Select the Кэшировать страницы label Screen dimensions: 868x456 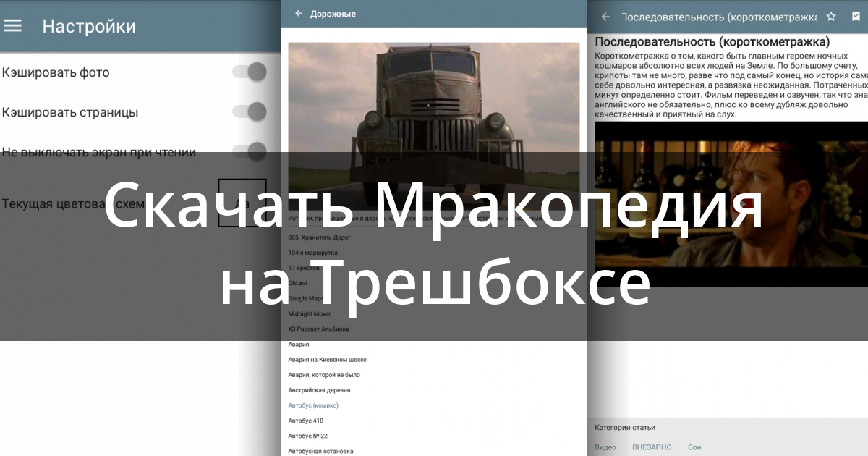pos(70,112)
